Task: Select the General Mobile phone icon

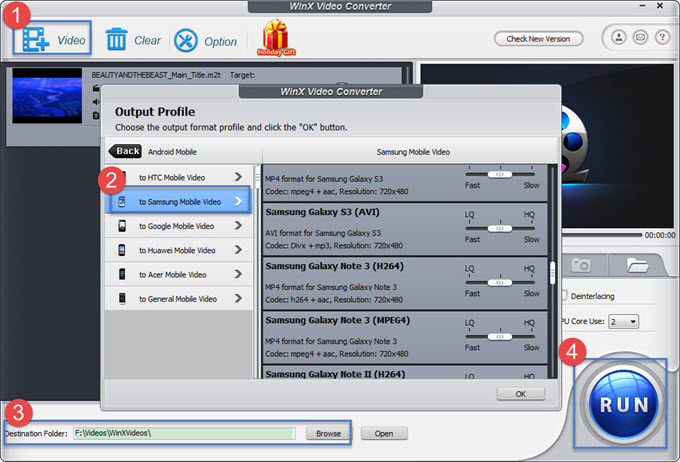Action: coord(122,298)
